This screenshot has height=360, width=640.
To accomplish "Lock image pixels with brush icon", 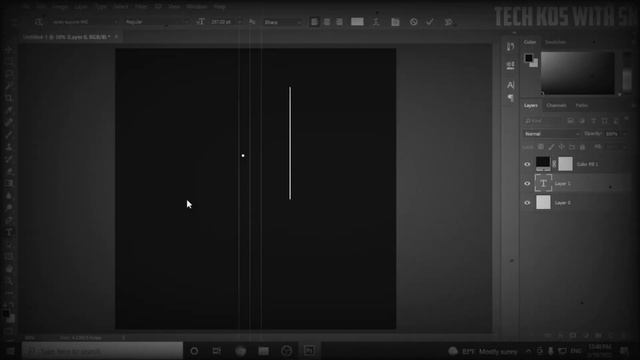I will coord(551,147).
